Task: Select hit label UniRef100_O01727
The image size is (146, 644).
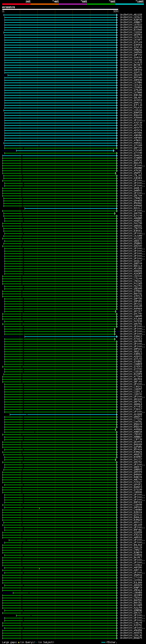Action: coord(131,460)
